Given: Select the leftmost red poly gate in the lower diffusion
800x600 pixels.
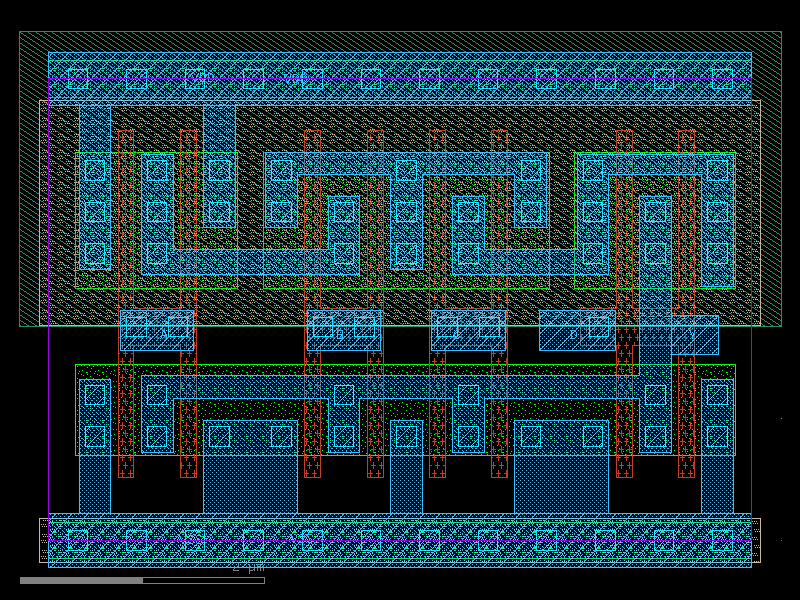Looking at the screenshot, I should pos(126,413).
